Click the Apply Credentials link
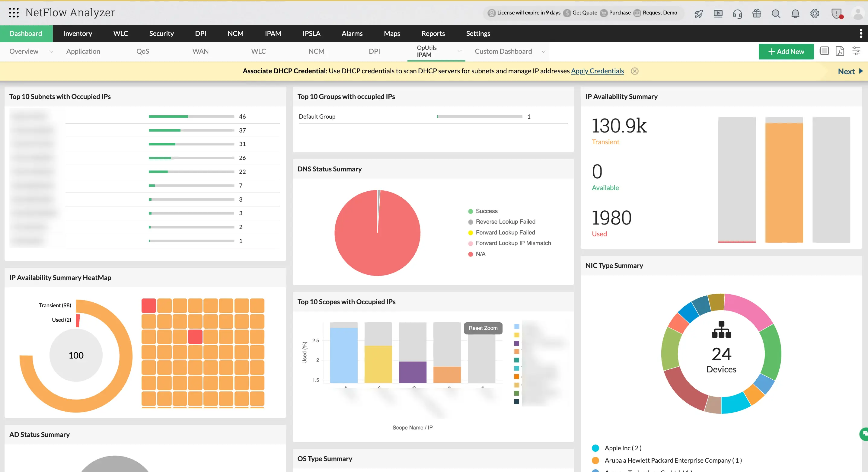Screen dimensions: 868x472 point(597,71)
